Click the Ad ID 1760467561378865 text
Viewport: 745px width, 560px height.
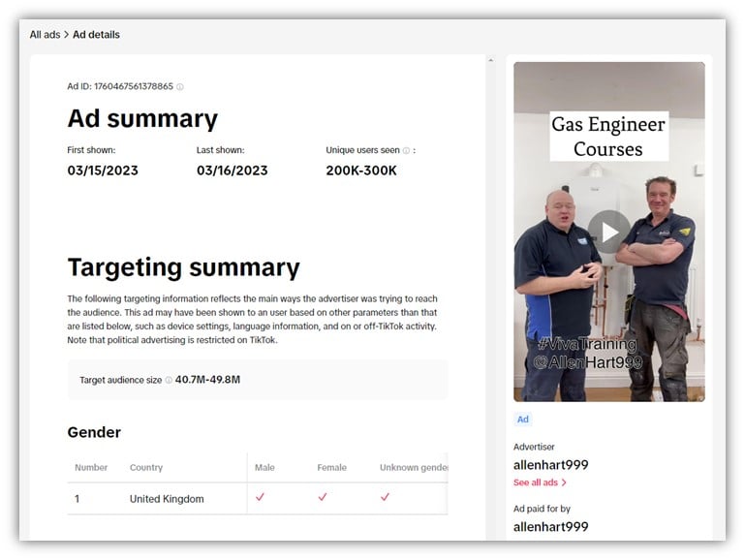pos(120,86)
